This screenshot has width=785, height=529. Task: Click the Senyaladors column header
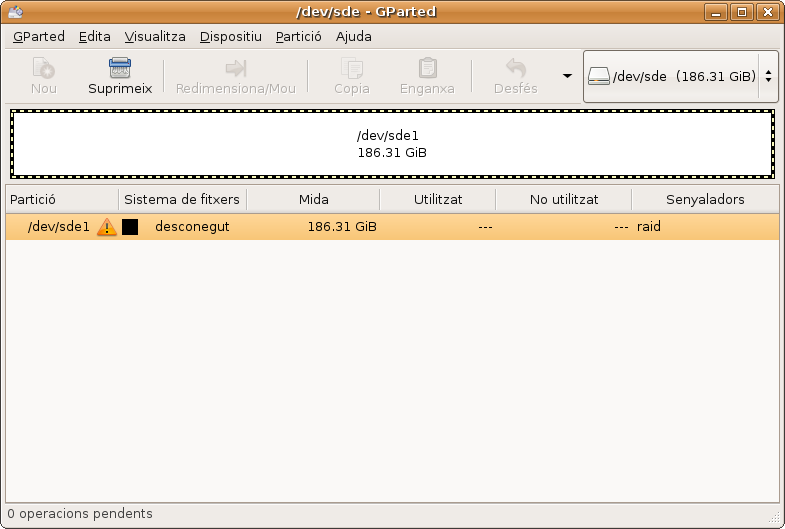pyautogui.click(x=705, y=199)
